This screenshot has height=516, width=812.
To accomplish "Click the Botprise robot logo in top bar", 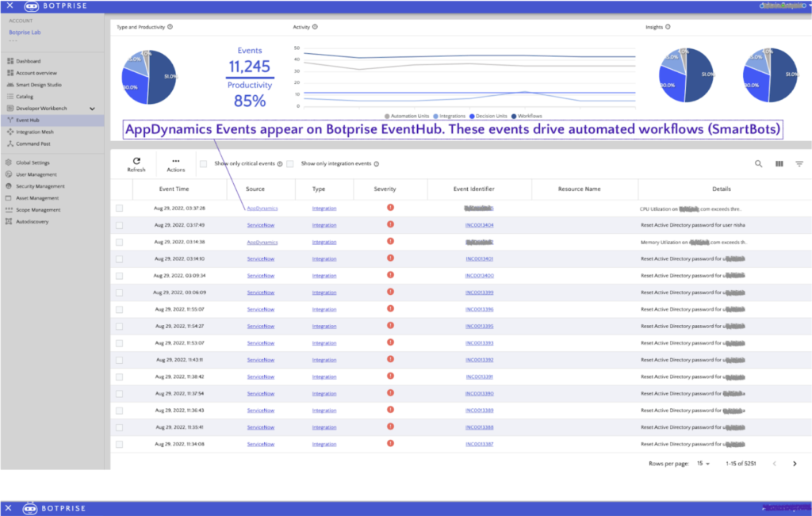I will 31,6.
